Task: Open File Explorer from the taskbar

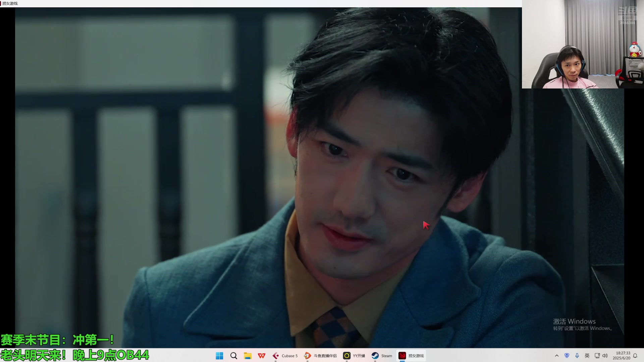Action: click(x=248, y=356)
